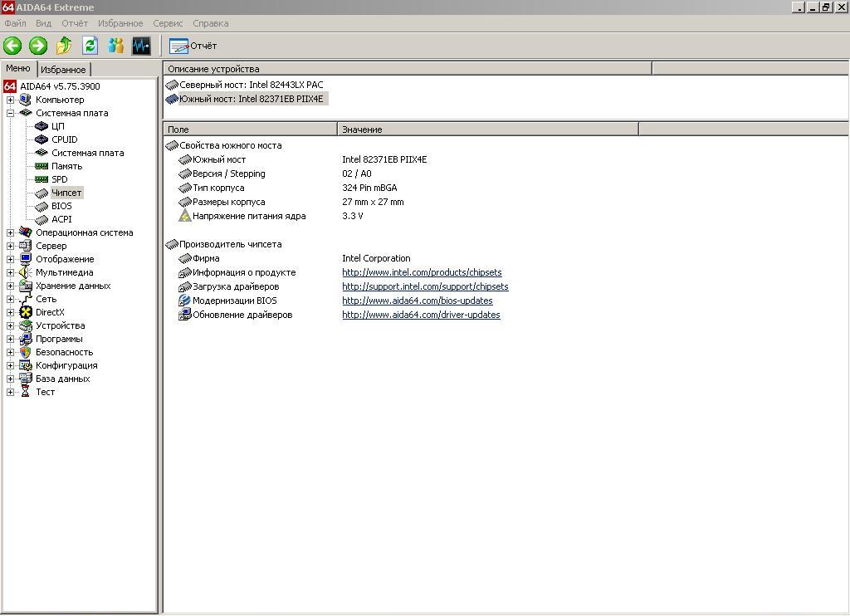The image size is (850, 616).
Task: Select Южный мост: Intel 82371EB PIIX4E device
Action: coord(246,100)
